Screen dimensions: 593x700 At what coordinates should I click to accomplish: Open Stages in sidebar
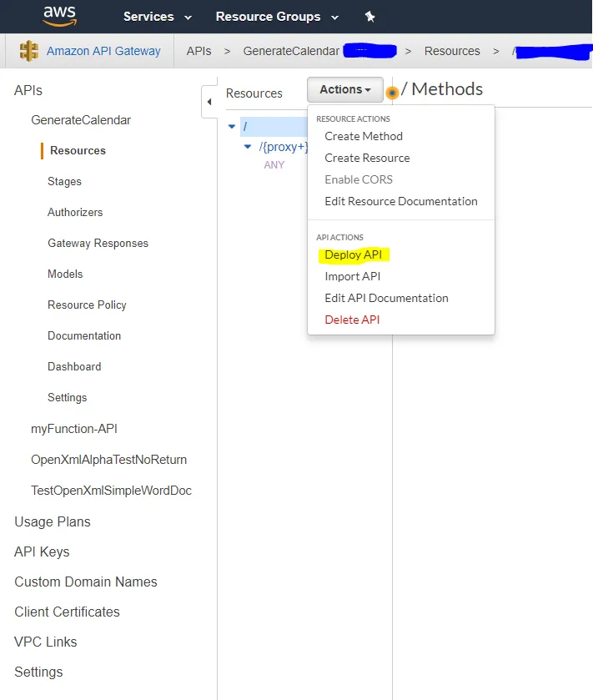pos(65,182)
